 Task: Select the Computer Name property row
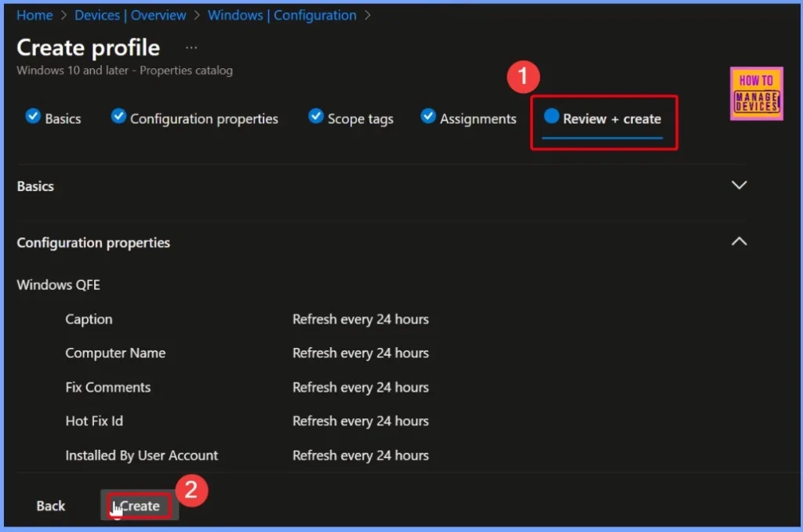247,353
